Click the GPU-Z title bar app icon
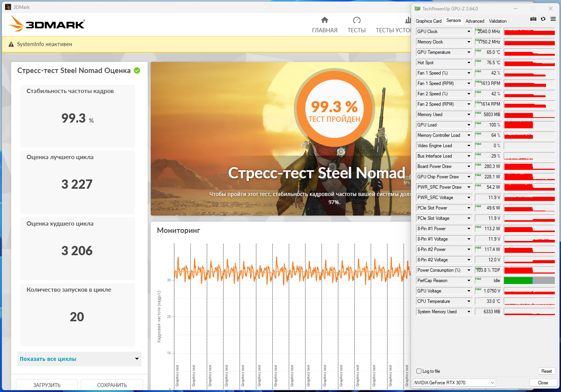Viewport: 561px width, 392px height. pyautogui.click(x=418, y=8)
